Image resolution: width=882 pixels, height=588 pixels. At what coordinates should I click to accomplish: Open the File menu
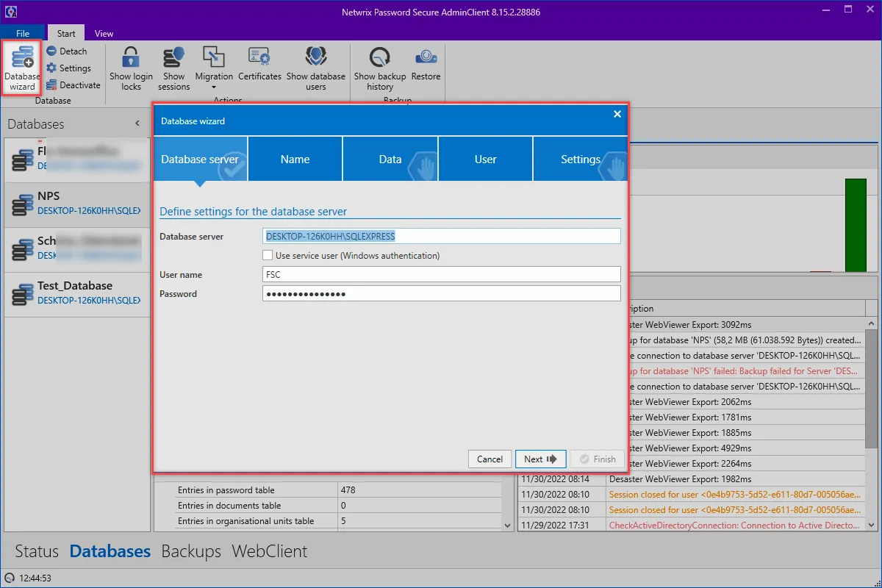point(23,33)
